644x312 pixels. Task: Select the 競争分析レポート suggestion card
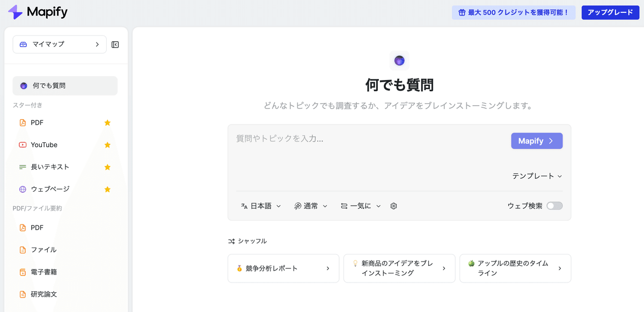click(x=283, y=268)
